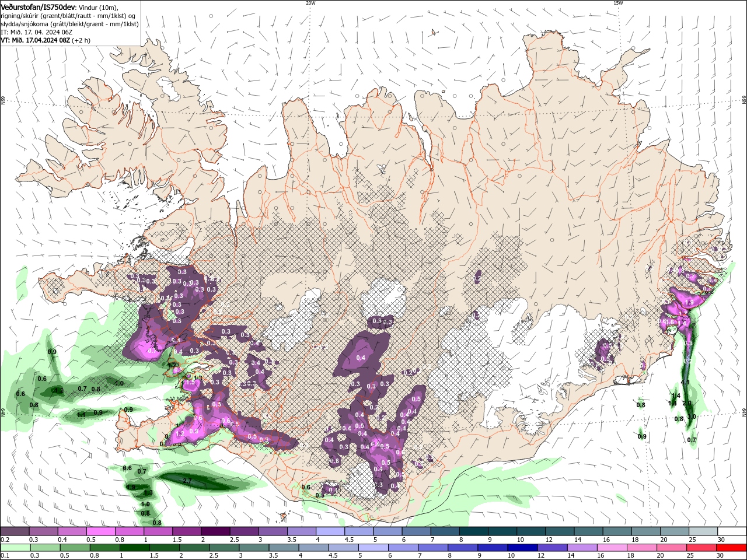Click the dark blue 10 swatch in lower legend
The image size is (747, 560).
point(523,548)
